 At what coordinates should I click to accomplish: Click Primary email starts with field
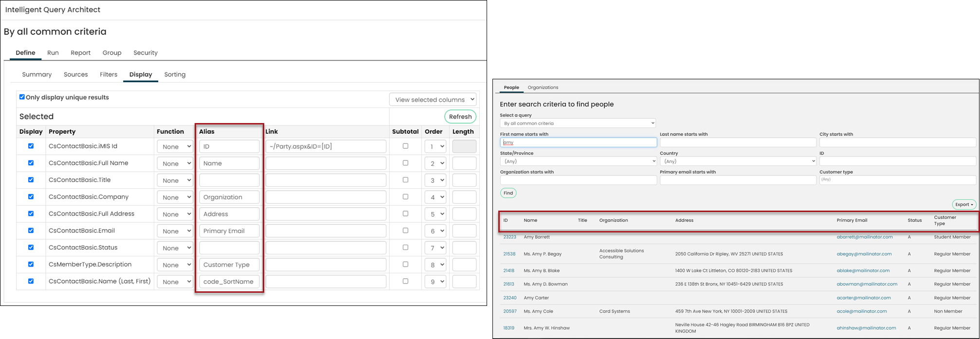(x=738, y=180)
